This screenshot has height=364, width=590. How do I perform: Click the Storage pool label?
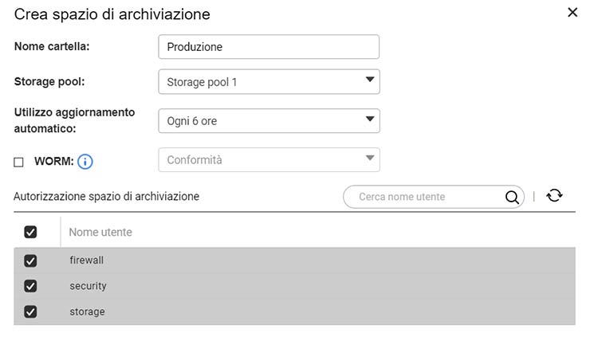click(49, 81)
